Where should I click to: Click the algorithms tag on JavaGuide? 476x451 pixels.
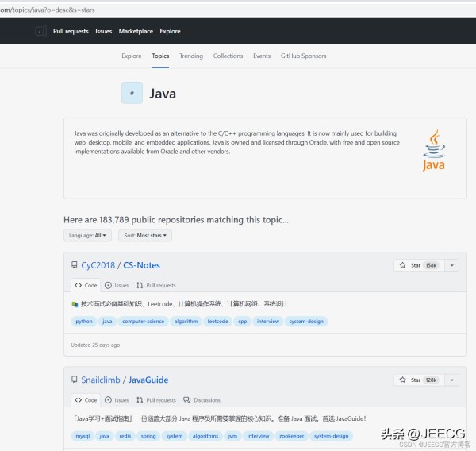pyautogui.click(x=205, y=436)
